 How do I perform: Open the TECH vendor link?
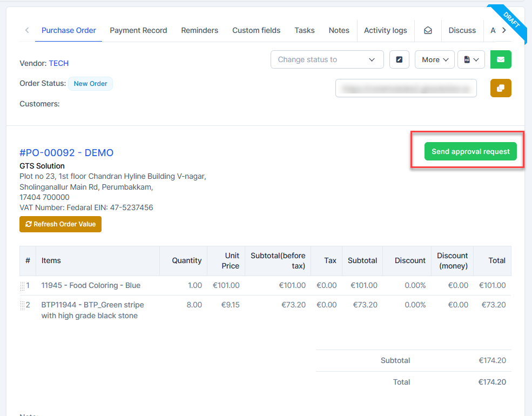pyautogui.click(x=59, y=63)
